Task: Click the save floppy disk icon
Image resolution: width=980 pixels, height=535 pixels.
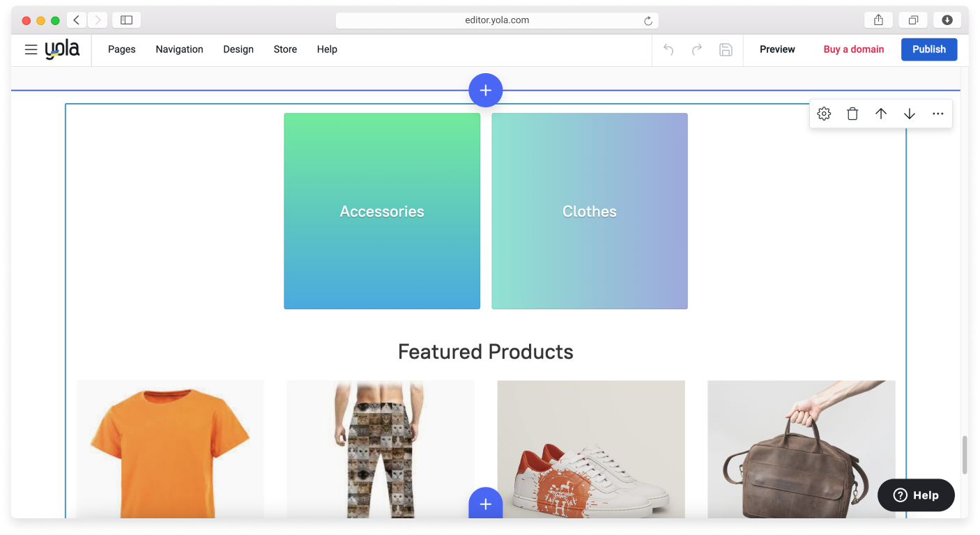Action: click(726, 49)
